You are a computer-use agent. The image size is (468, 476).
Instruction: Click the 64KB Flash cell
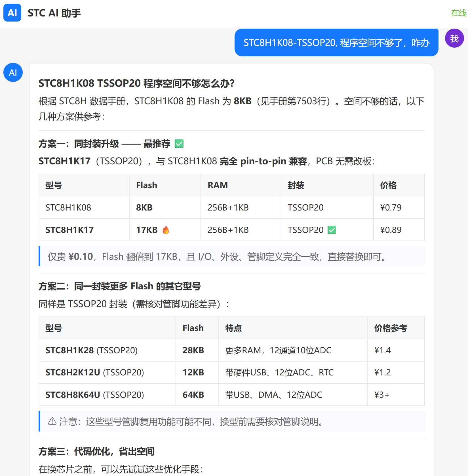(x=197, y=395)
